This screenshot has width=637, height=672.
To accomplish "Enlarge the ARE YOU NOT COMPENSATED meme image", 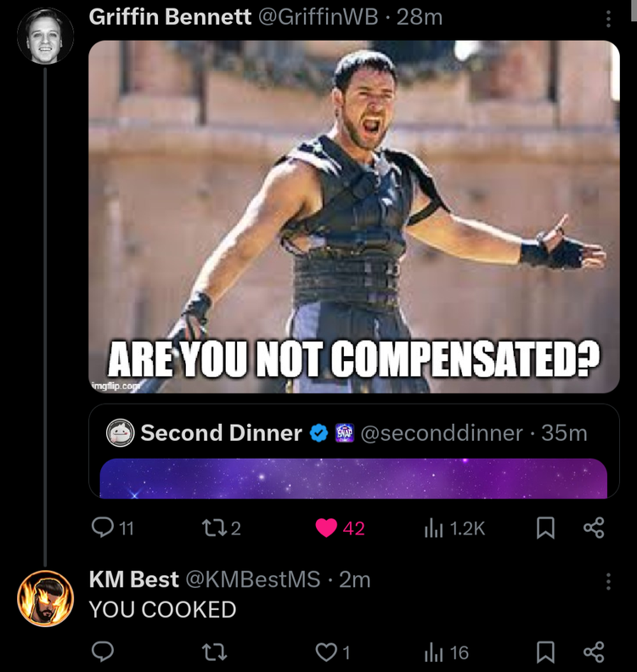I will point(354,217).
